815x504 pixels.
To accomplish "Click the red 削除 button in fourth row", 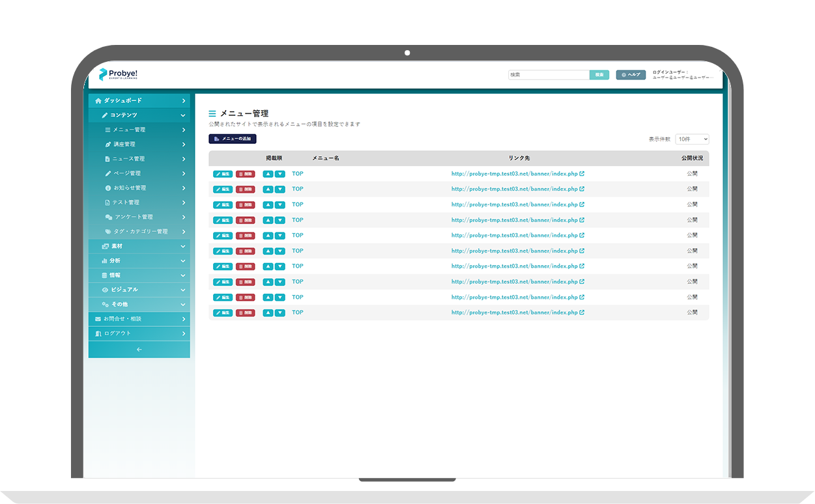I will point(246,220).
